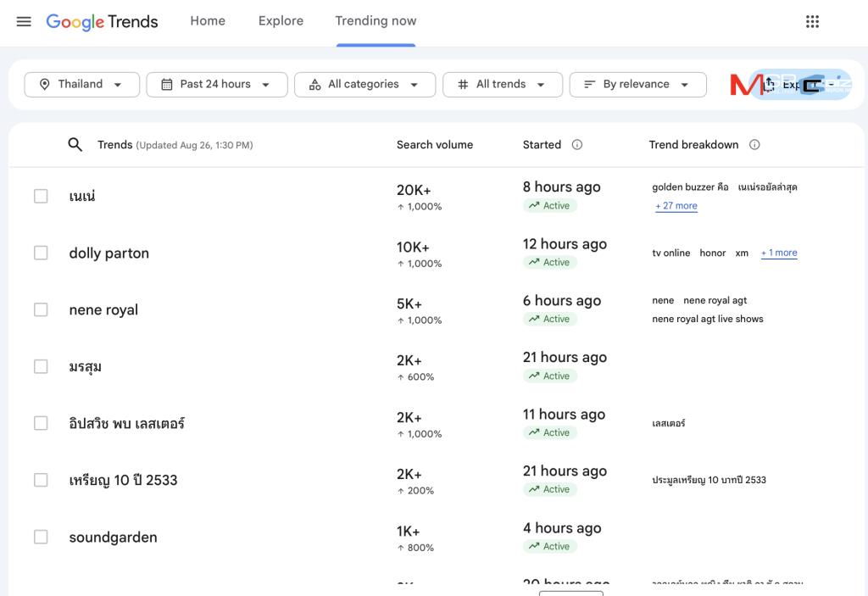Select the checkbox for อิปสวิช พบ เลสเตอร์
The image size is (868, 596).
click(41, 423)
